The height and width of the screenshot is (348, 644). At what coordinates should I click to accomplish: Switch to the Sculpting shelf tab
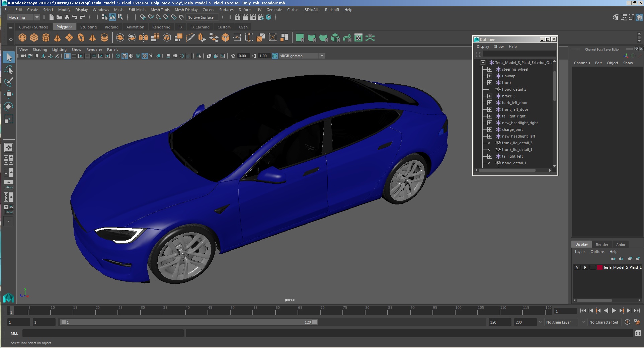[x=88, y=27]
